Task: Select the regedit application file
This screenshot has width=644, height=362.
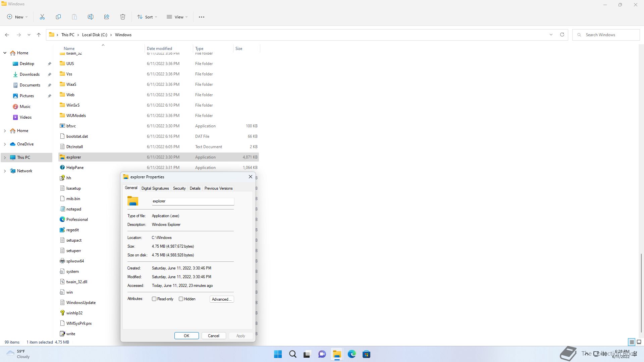Action: [72, 230]
